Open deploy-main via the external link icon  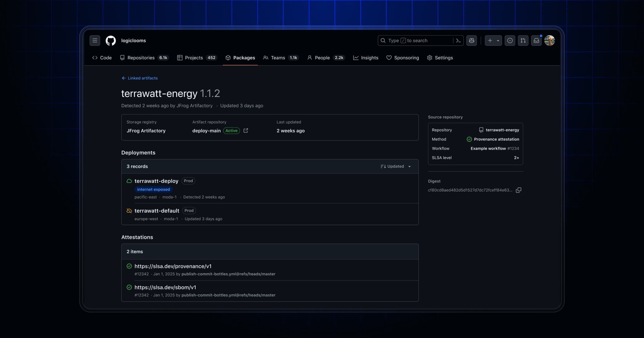[x=246, y=131]
